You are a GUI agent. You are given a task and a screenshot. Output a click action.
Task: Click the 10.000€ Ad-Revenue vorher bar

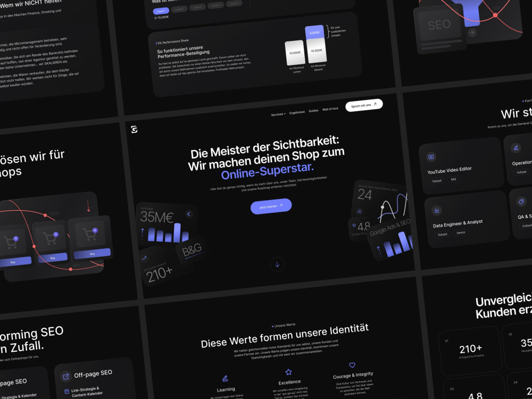(295, 53)
